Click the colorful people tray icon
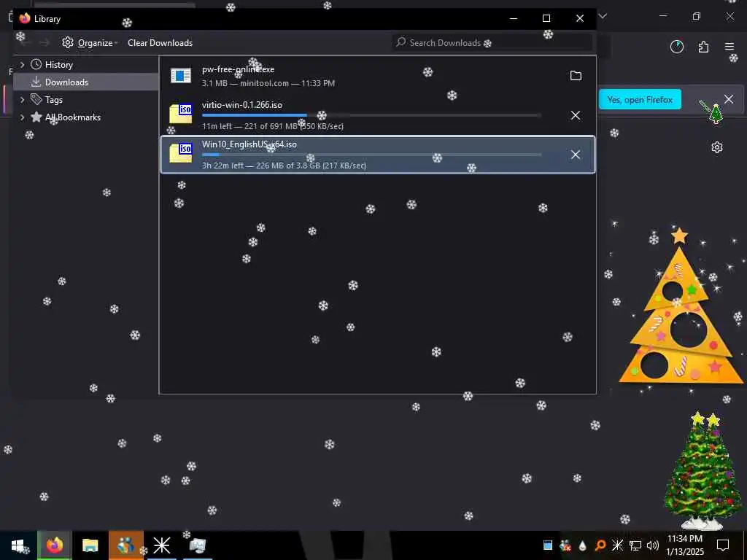The height and width of the screenshot is (560, 747). [565, 545]
